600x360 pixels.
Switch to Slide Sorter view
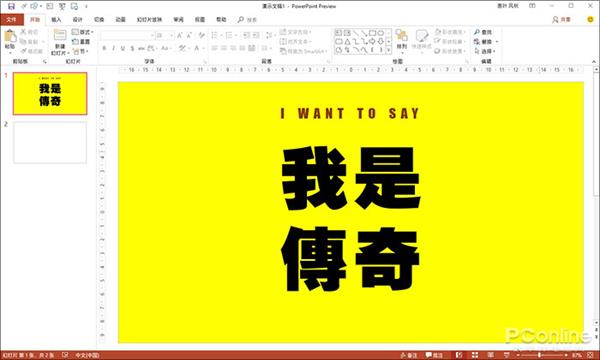coord(475,355)
